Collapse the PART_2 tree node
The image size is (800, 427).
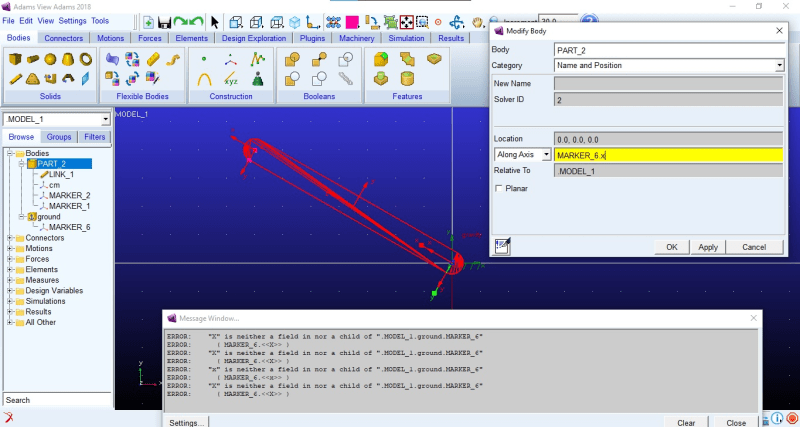21,164
